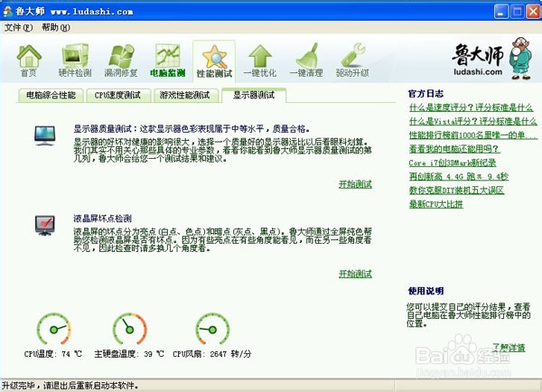
Task: Open link Core i7创3DMark新纪录
Action: click(x=453, y=163)
